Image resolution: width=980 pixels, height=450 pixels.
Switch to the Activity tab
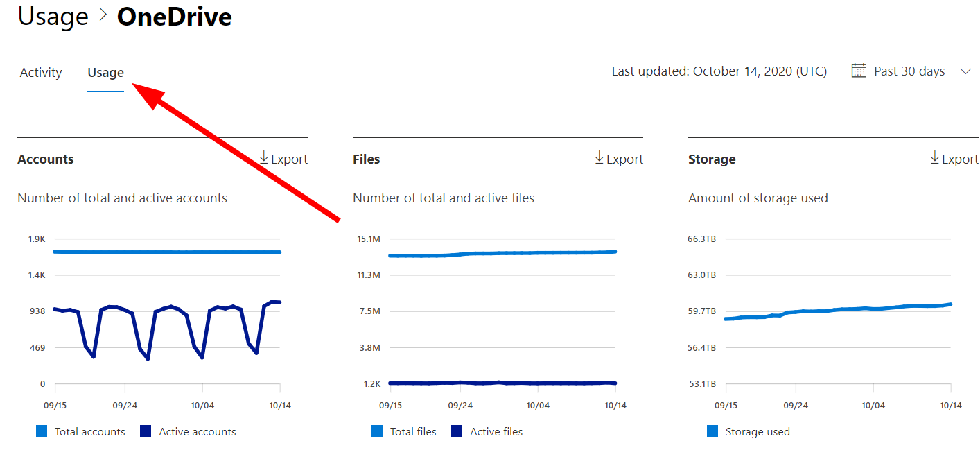[41, 73]
